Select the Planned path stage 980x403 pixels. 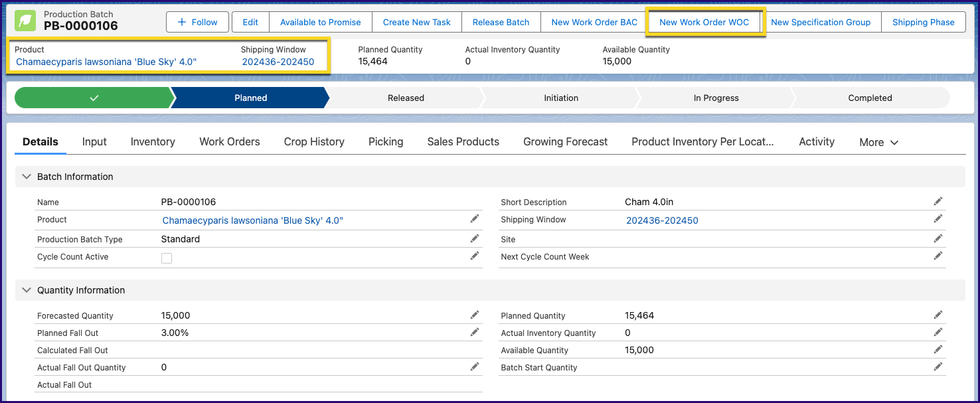(x=251, y=98)
